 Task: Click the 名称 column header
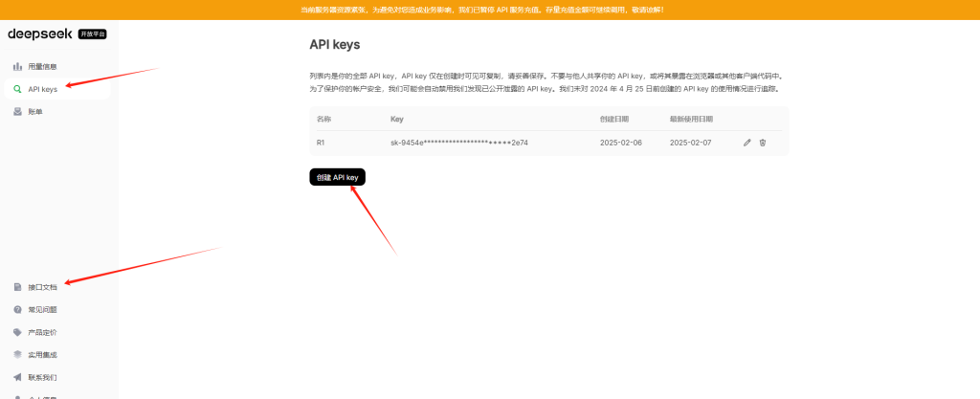click(x=323, y=119)
